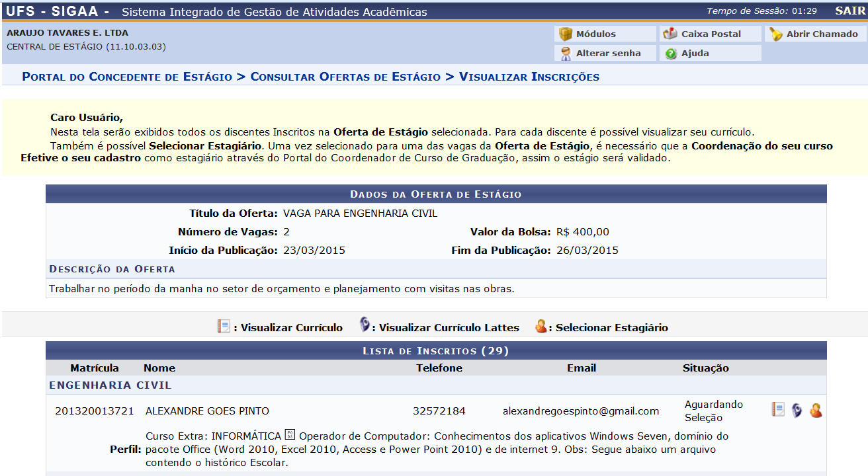This screenshot has width=868, height=476.
Task: Click Visualizar Currículo Lattes legend icon
Action: click(x=365, y=325)
